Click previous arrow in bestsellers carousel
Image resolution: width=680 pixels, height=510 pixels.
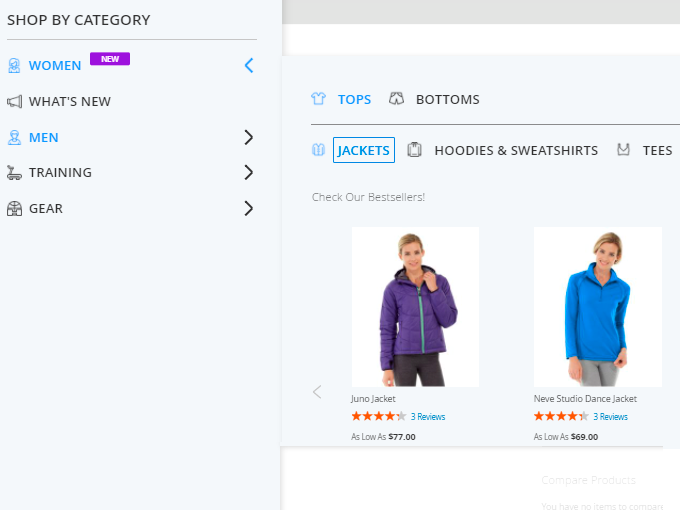pos(317,392)
